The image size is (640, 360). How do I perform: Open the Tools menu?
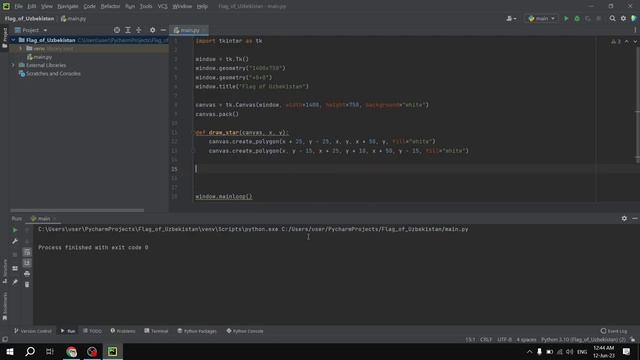click(x=146, y=7)
